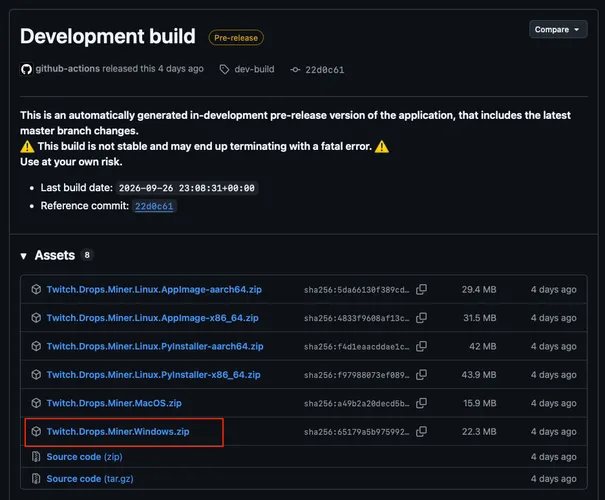The image size is (605, 500).
Task: Click hash text sha256:65179a5b975992
Action: click(357, 432)
